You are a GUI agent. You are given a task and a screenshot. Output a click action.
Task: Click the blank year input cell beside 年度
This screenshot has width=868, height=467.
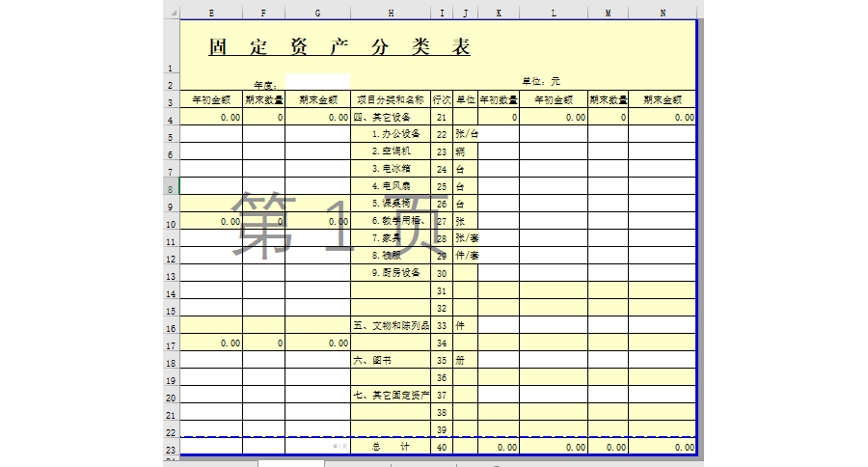point(317,81)
